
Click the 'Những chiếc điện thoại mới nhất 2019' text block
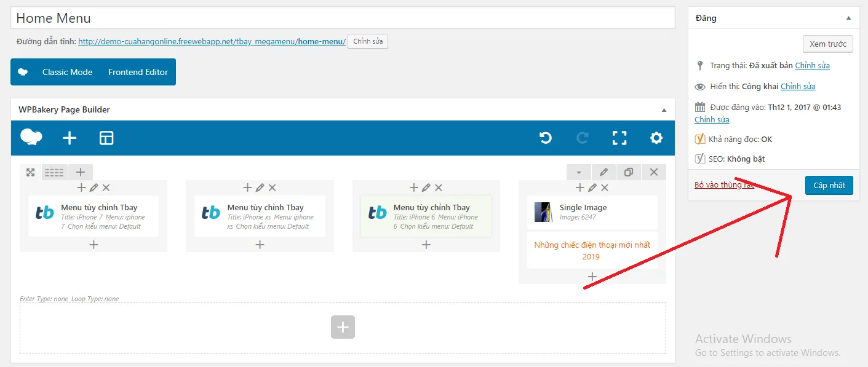click(x=592, y=250)
